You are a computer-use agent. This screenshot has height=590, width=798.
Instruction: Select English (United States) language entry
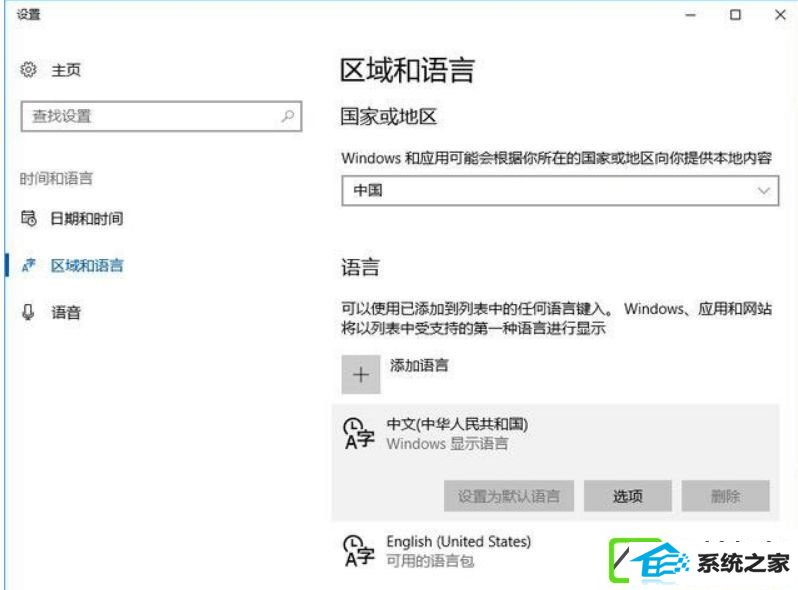459,542
